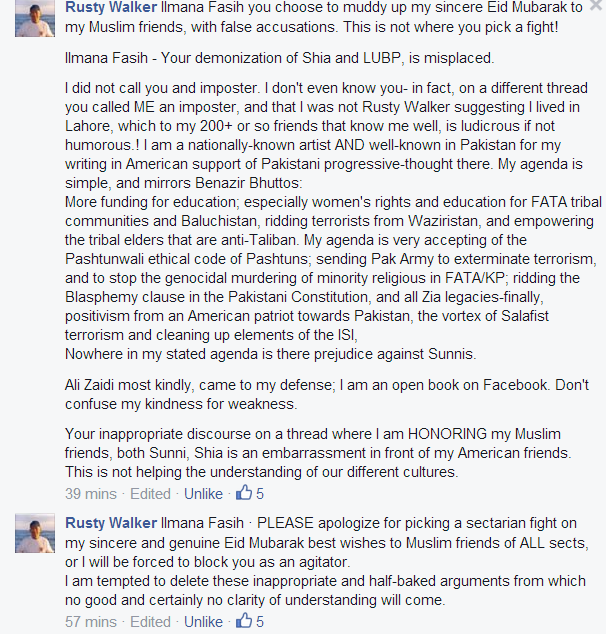Image resolution: width=606 pixels, height=634 pixels.
Task: Open Rusty Walker's profile from the first comment
Action: tap(111, 7)
